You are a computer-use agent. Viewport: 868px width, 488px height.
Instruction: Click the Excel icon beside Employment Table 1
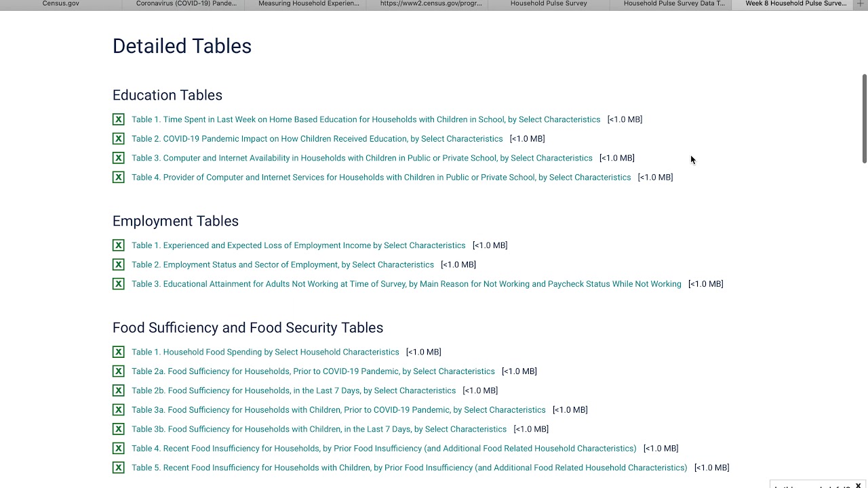[x=118, y=245]
